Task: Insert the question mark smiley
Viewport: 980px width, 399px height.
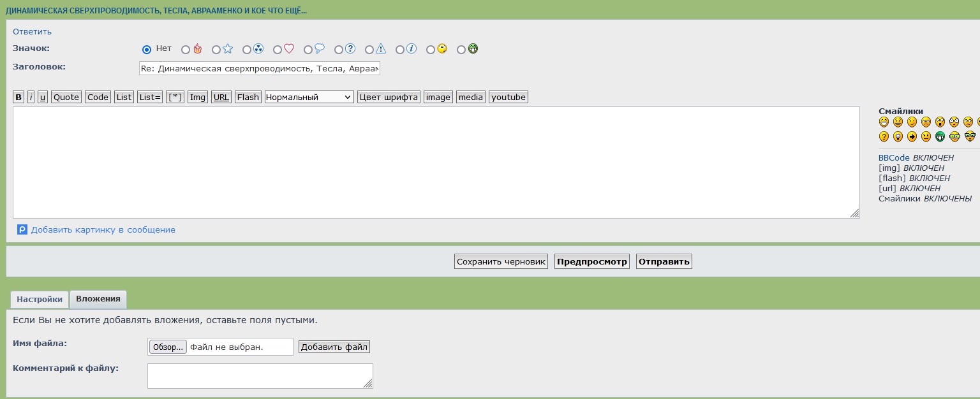Action: 884,136
